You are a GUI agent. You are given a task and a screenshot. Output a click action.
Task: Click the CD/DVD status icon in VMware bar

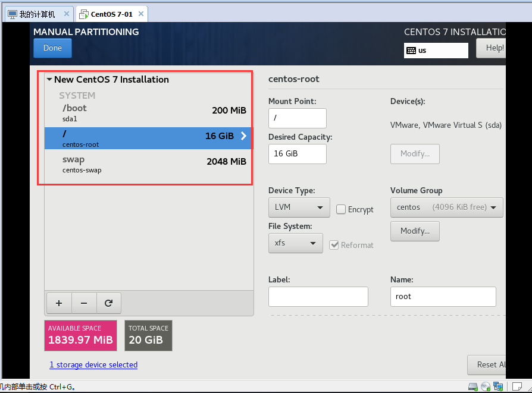click(486, 386)
